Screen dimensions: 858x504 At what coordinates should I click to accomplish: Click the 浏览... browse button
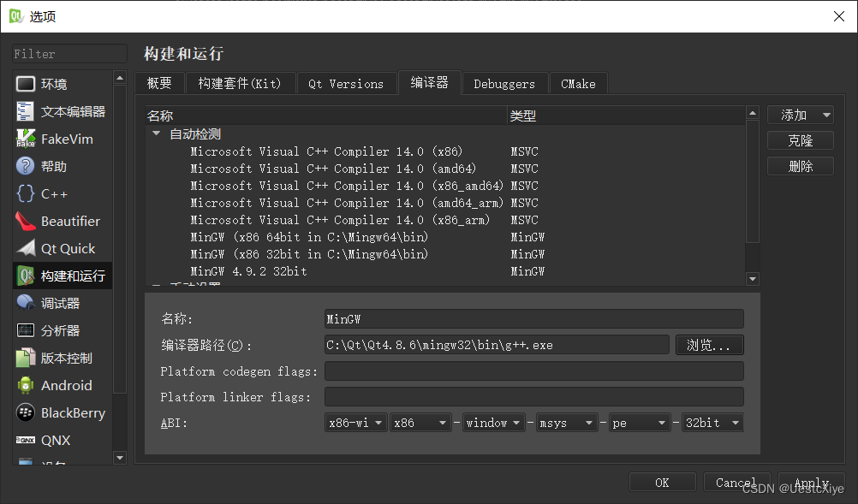click(x=710, y=345)
